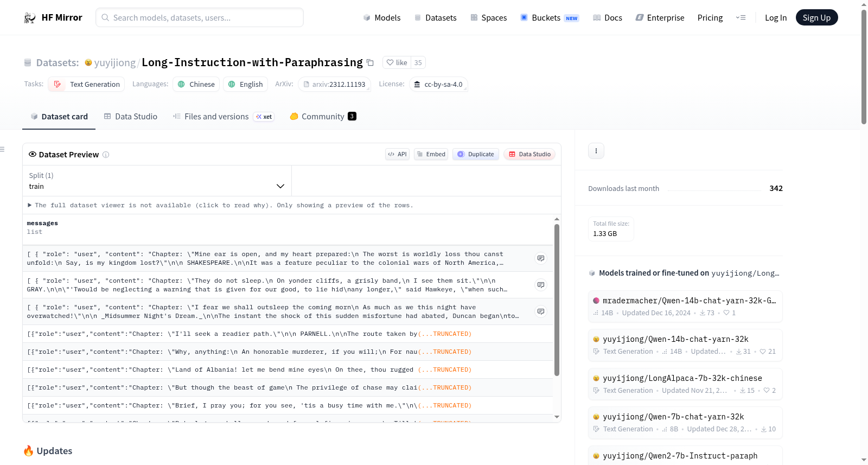The height and width of the screenshot is (465, 868).
Task: Switch to the Community tab
Action: click(323, 117)
